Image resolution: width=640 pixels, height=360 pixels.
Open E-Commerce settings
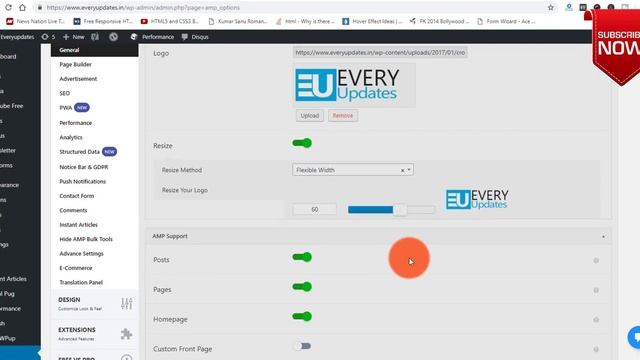point(76,268)
